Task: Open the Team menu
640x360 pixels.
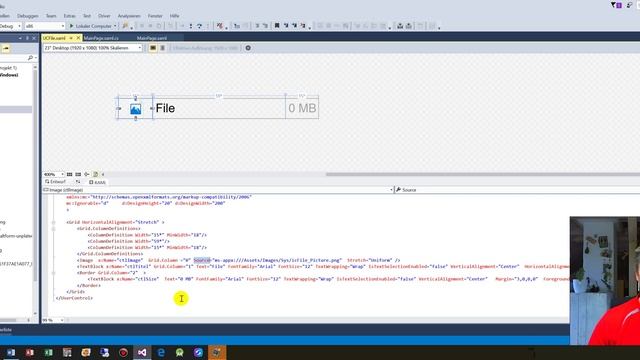Action: pyautogui.click(x=51, y=16)
